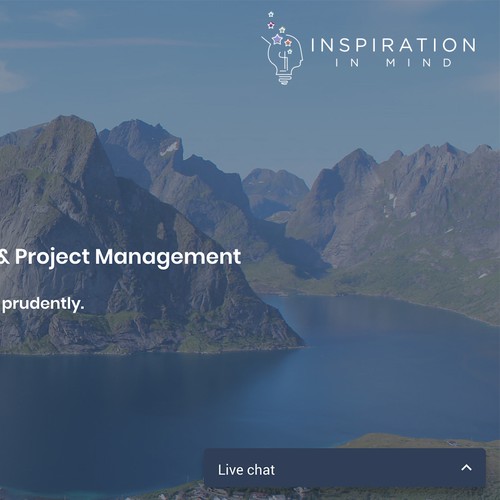The image size is (500, 500).
Task: Click the lightbulb head logo icon
Action: tap(283, 48)
